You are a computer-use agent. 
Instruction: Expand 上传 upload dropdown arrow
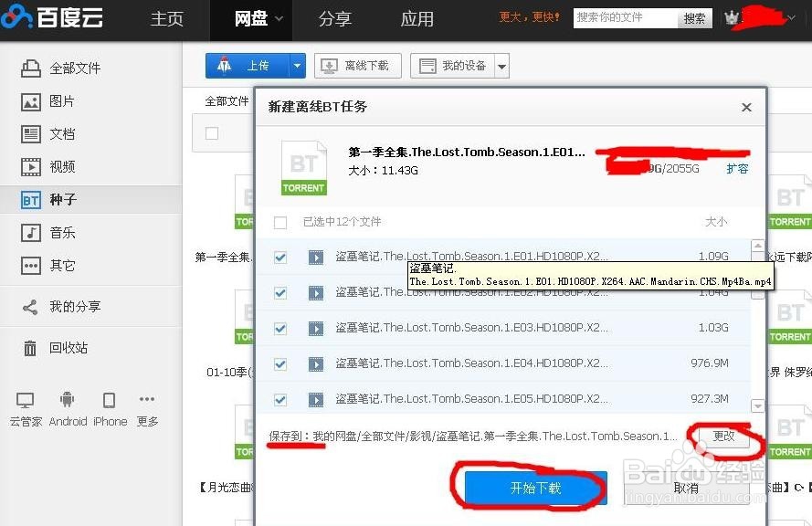pyautogui.click(x=297, y=66)
